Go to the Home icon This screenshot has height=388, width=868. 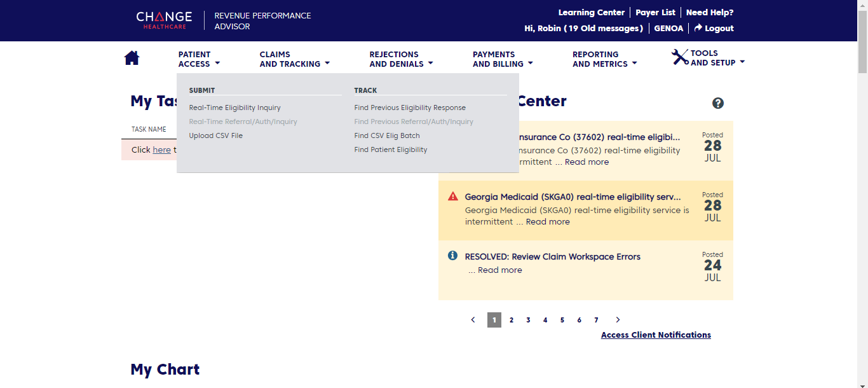pyautogui.click(x=132, y=59)
